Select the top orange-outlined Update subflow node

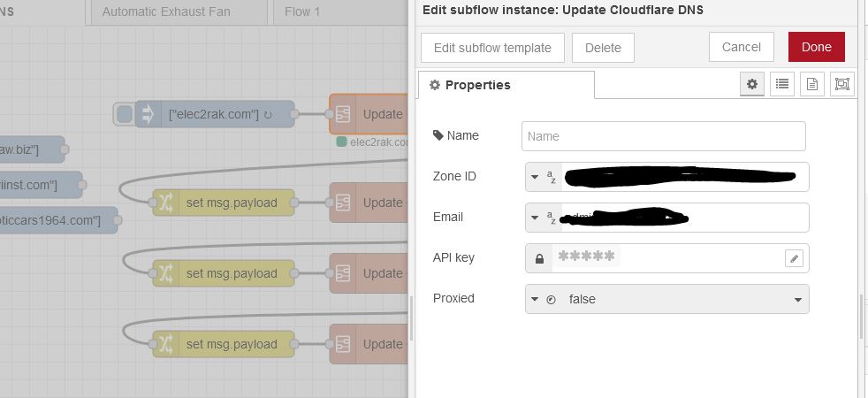point(369,114)
